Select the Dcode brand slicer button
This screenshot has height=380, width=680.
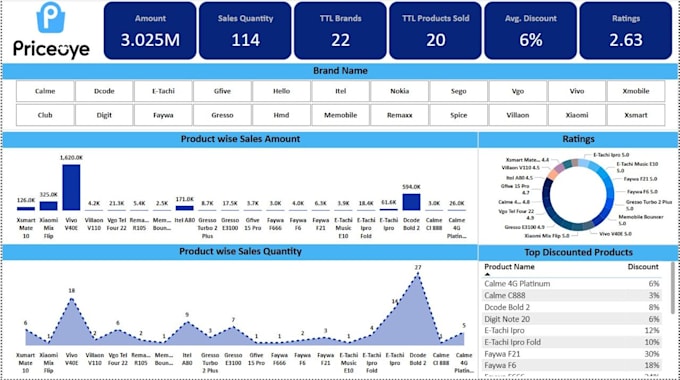coord(104,91)
